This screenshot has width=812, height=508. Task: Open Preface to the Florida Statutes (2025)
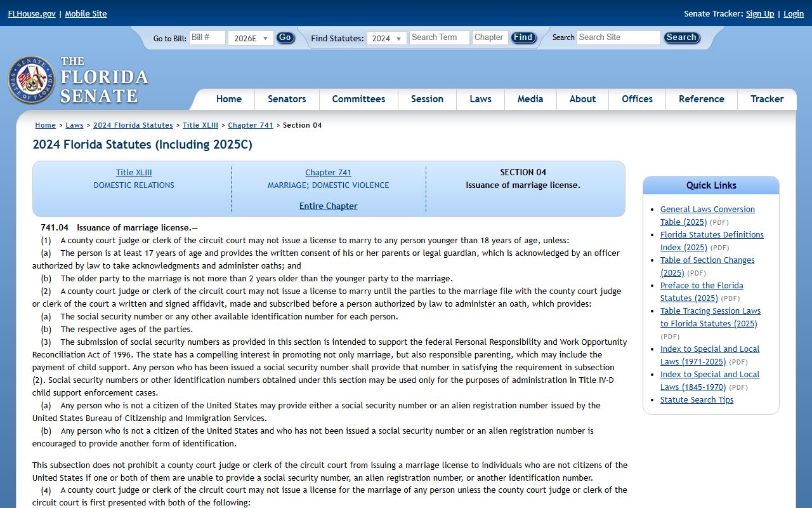pos(702,291)
